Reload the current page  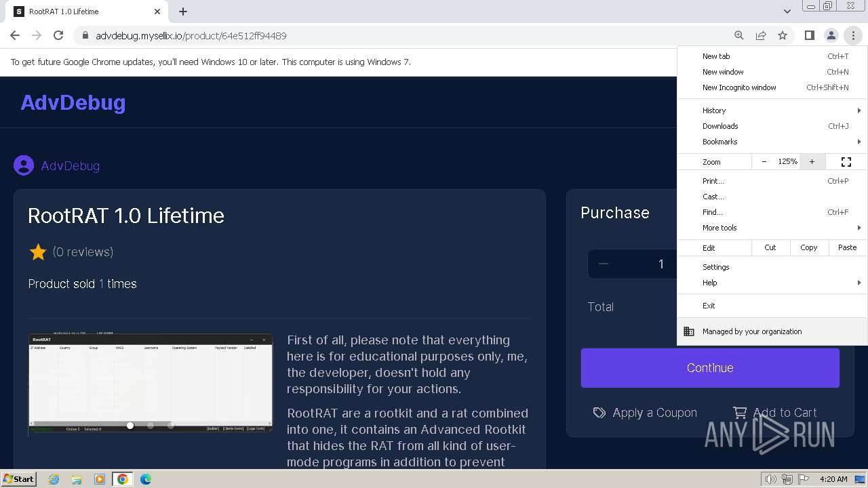(x=58, y=35)
